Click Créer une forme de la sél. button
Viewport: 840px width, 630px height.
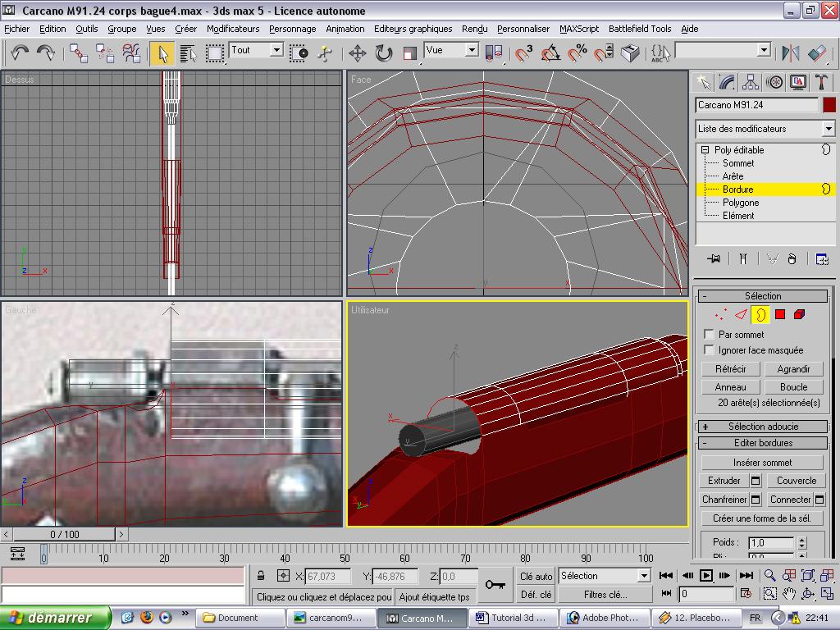point(762,518)
